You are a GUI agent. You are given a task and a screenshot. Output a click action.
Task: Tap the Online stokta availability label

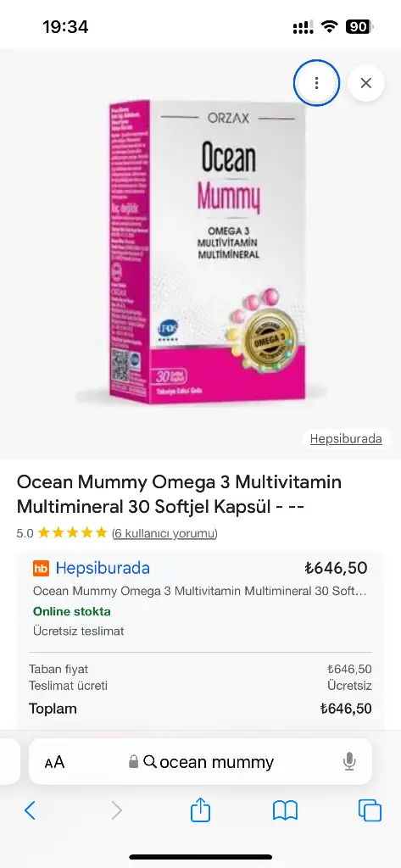(72, 612)
